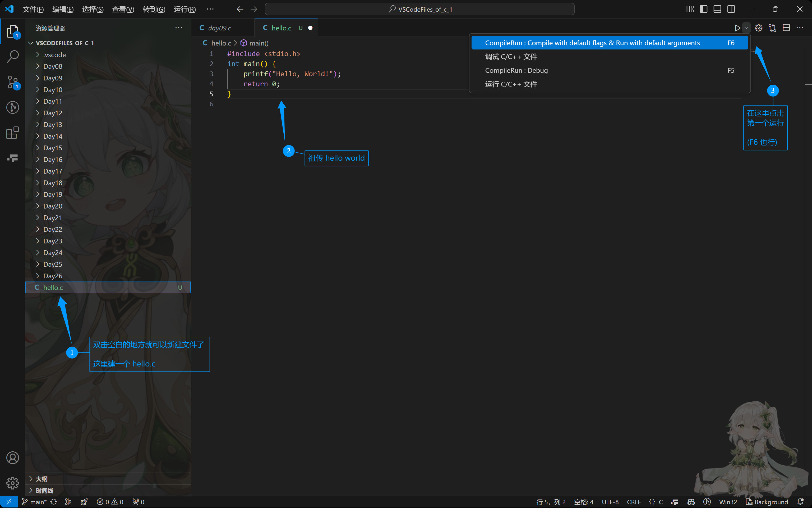Select CompileRun Compile with default flags entry

point(610,43)
